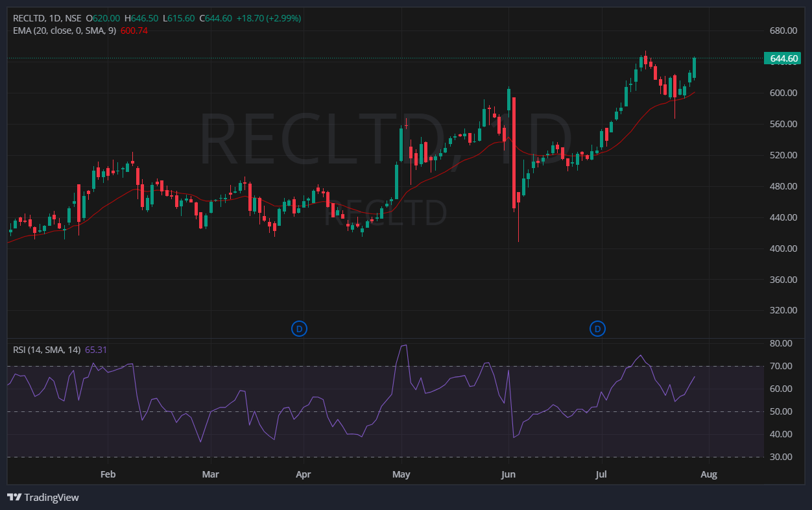Click the Jun label on time axis
812x510 pixels.
[x=508, y=474]
